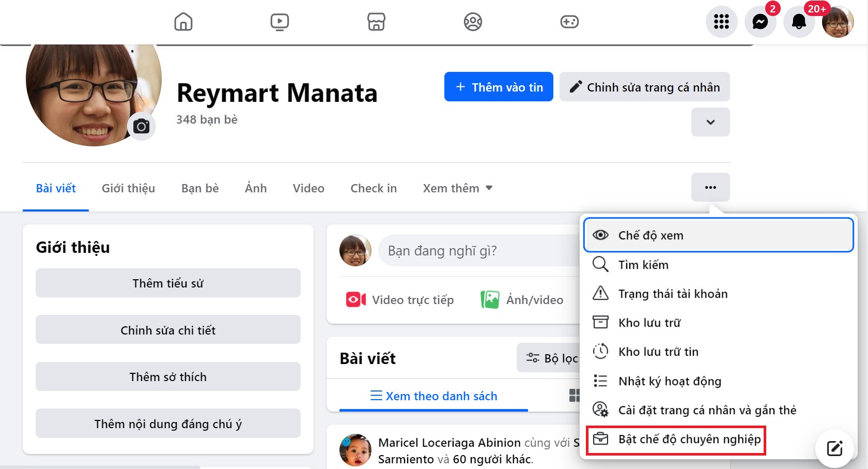The image size is (868, 469).
Task: Select Tìm kiếm in the menu
Action: click(718, 265)
